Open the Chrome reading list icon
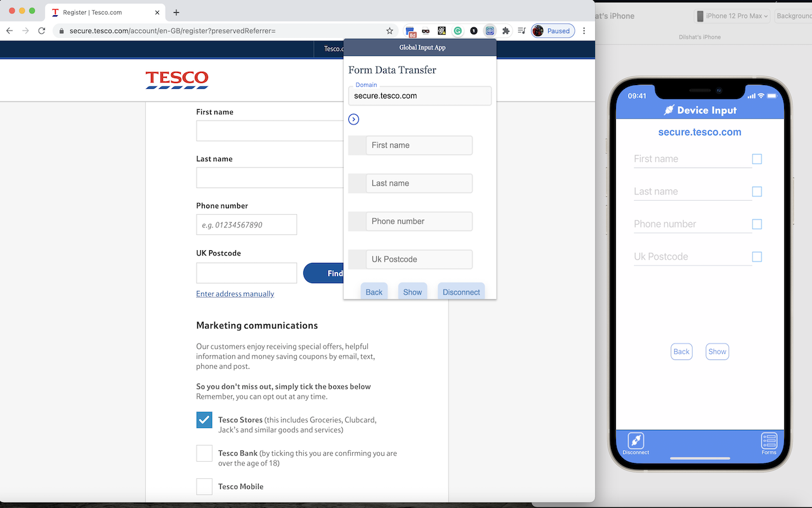Screen dimensions: 812x508 (x=521, y=30)
